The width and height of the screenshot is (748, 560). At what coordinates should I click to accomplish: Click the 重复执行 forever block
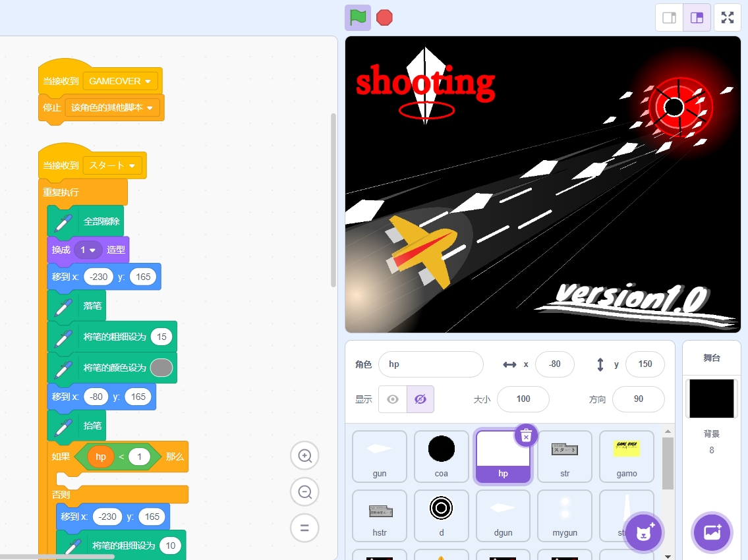[x=61, y=192]
